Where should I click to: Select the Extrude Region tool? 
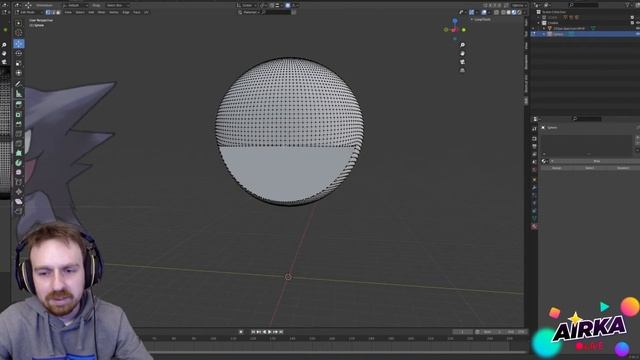click(x=18, y=105)
